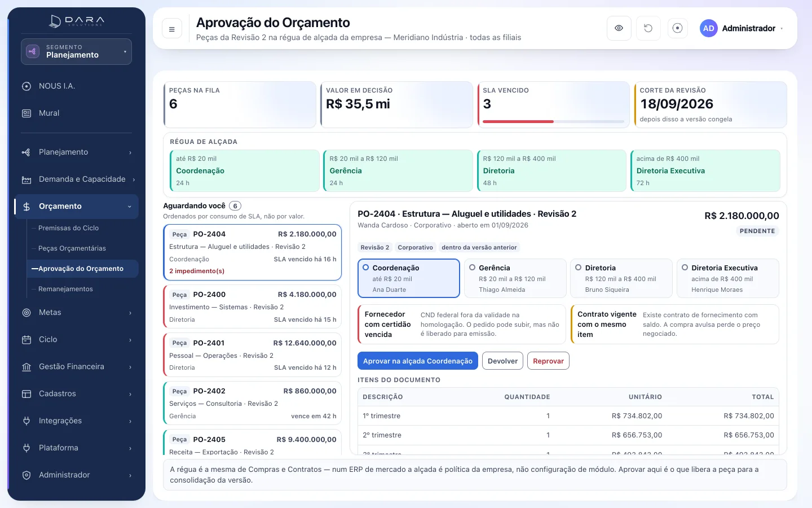Toggle the eye visibility icon in header
Viewport: 812px width, 508px height.
point(619,28)
